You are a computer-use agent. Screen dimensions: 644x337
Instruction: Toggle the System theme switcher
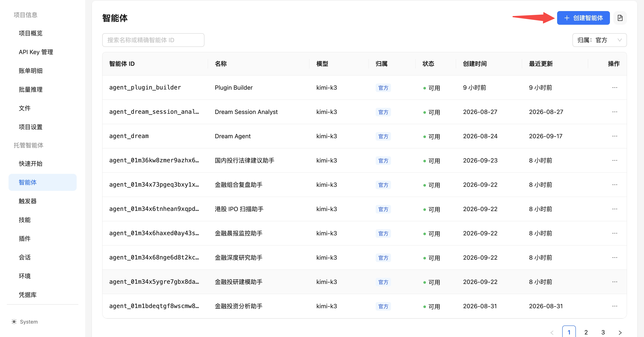(24, 322)
